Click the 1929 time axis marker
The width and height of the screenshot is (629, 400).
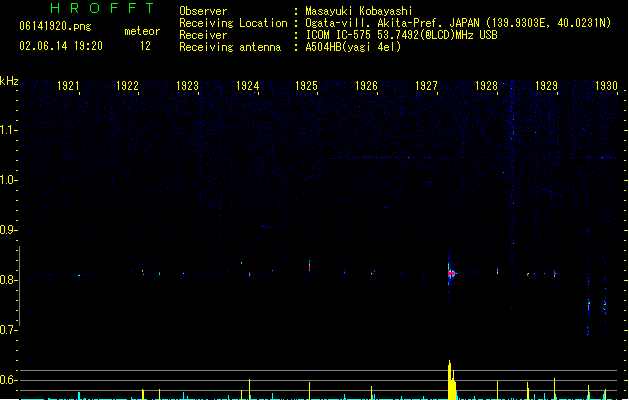(x=546, y=86)
